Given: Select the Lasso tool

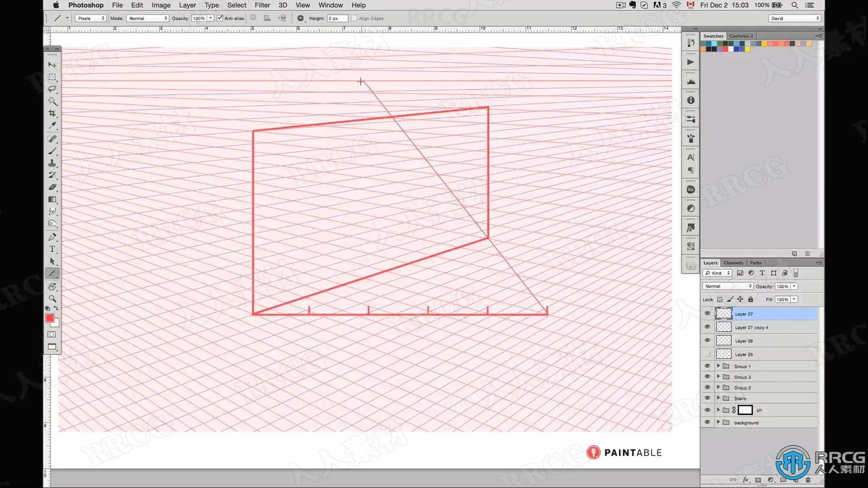Looking at the screenshot, I should (52, 89).
